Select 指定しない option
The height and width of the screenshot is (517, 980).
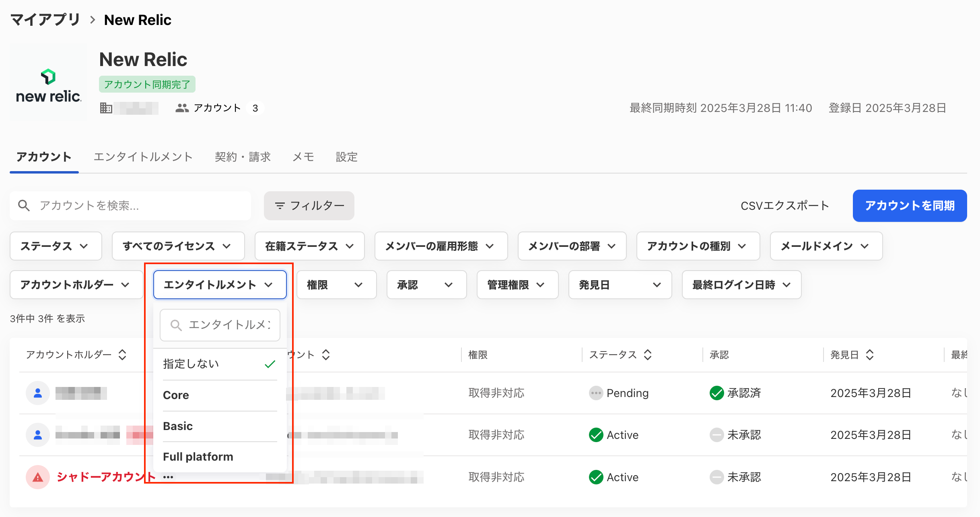point(220,364)
